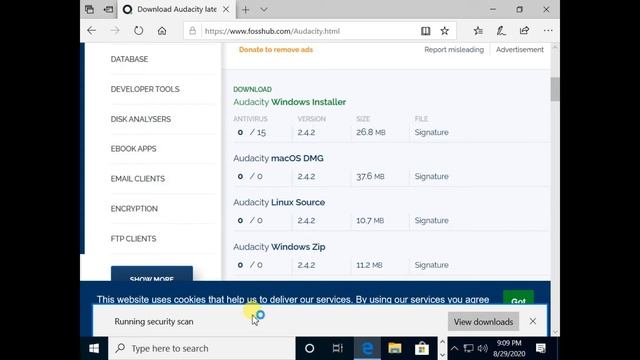Open EMAIL CLIENTS category
This screenshot has height=360, width=640.
pyautogui.click(x=138, y=179)
